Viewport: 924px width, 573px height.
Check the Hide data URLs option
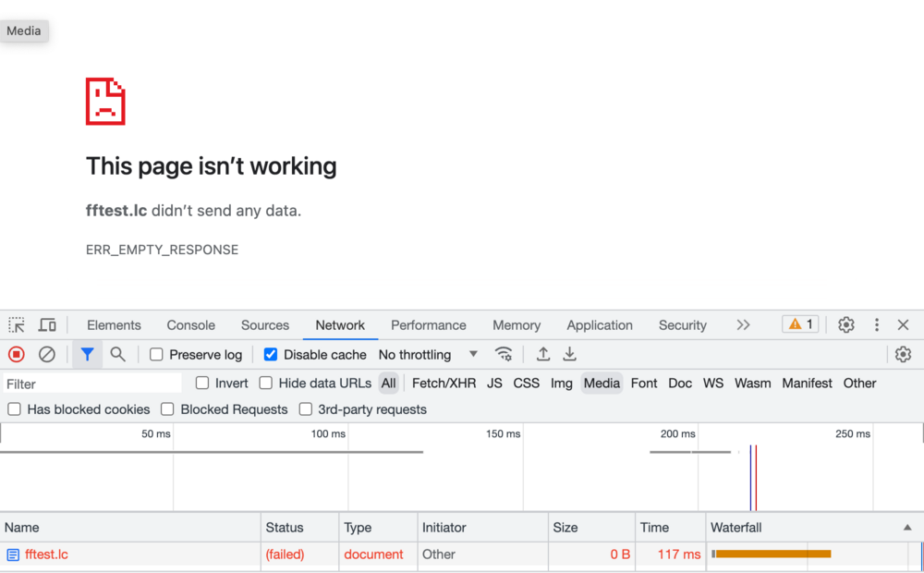tap(266, 384)
